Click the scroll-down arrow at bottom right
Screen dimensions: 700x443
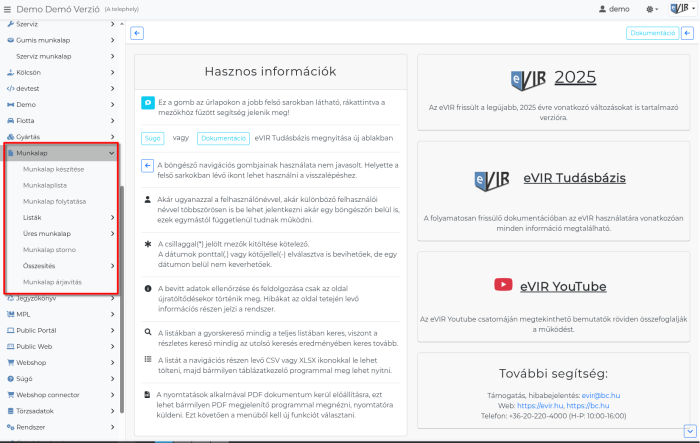[x=688, y=430]
